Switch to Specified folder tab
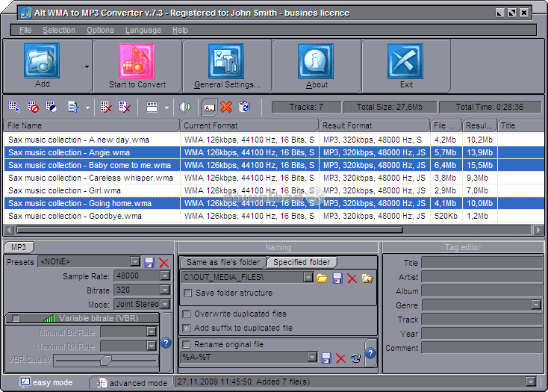 [302, 262]
